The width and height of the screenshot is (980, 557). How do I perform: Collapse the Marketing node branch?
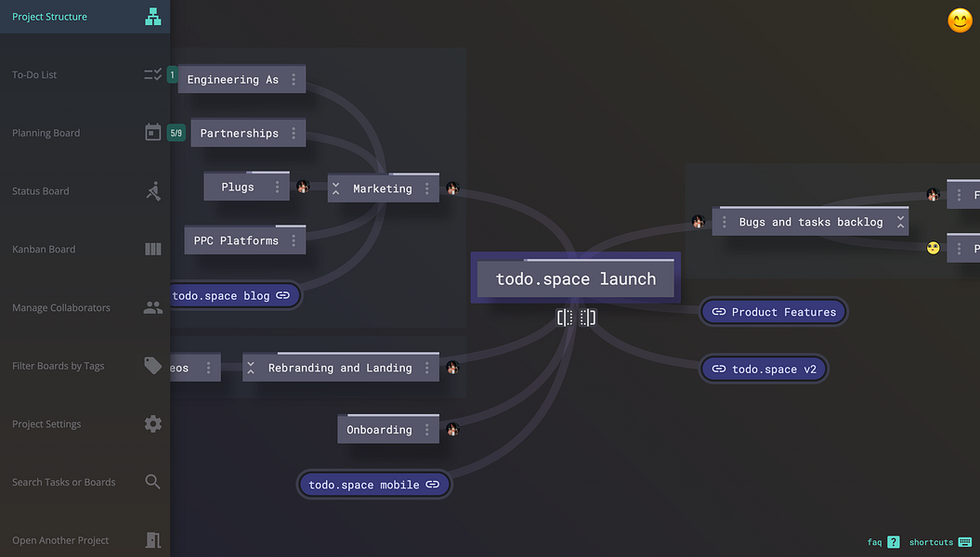[x=336, y=188]
